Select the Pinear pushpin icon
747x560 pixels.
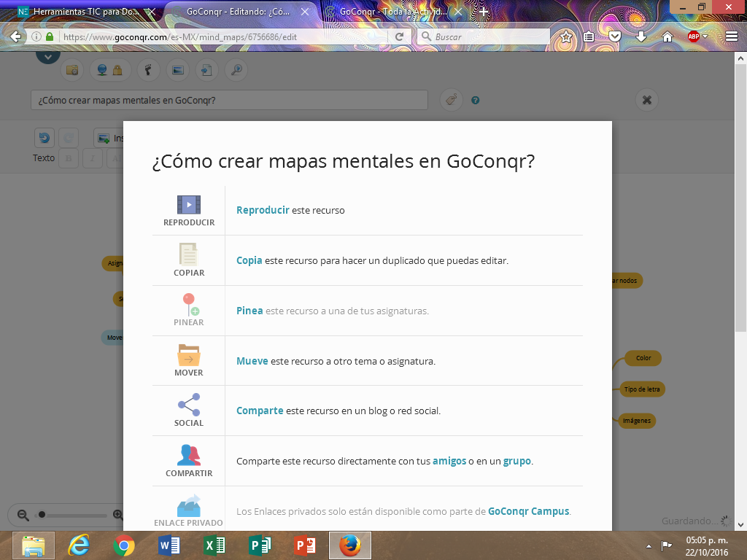pos(190,304)
